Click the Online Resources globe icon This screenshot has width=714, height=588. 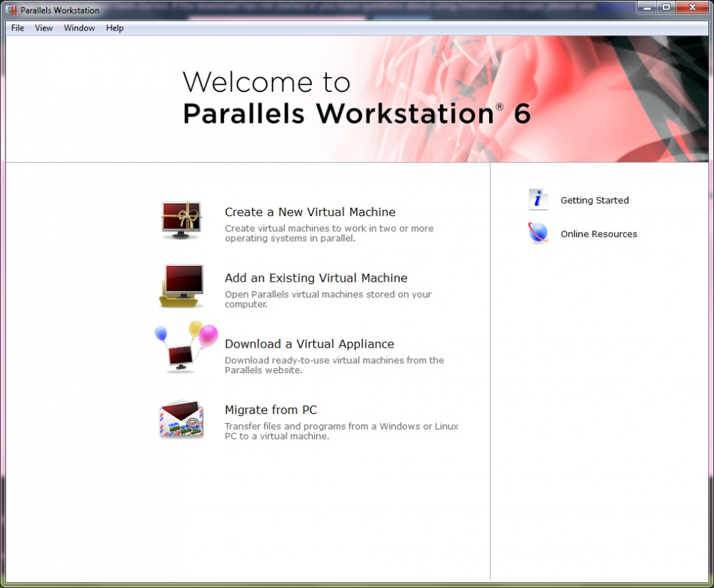point(538,233)
